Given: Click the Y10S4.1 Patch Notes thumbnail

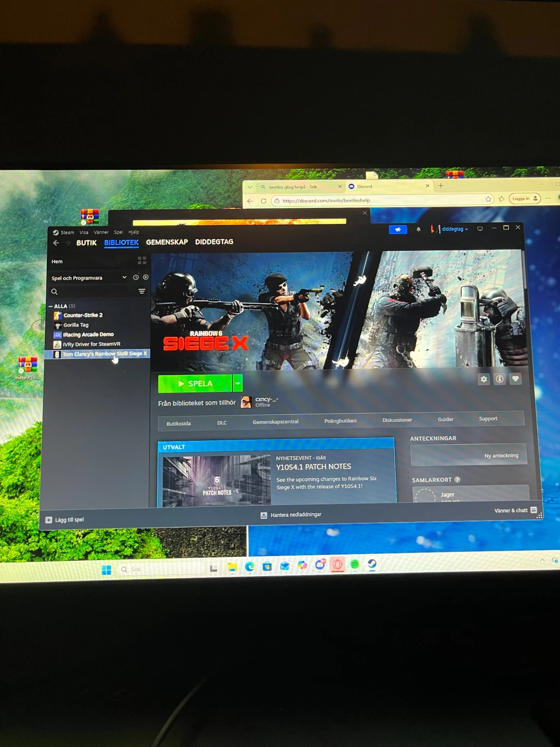Looking at the screenshot, I should pyautogui.click(x=216, y=480).
